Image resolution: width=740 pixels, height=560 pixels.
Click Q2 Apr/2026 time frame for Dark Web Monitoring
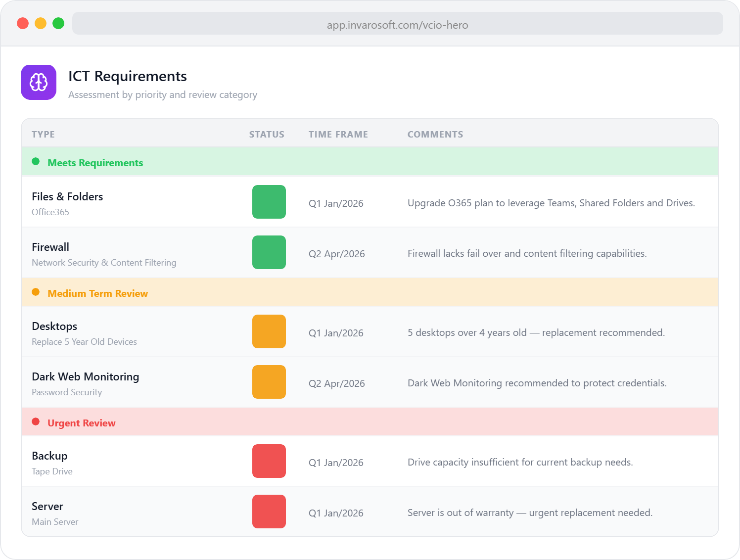click(x=337, y=383)
